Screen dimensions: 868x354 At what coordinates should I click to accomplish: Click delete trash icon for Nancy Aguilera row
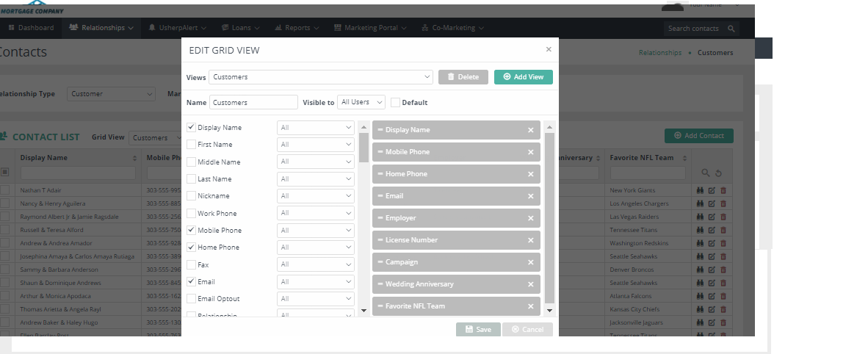click(x=723, y=203)
